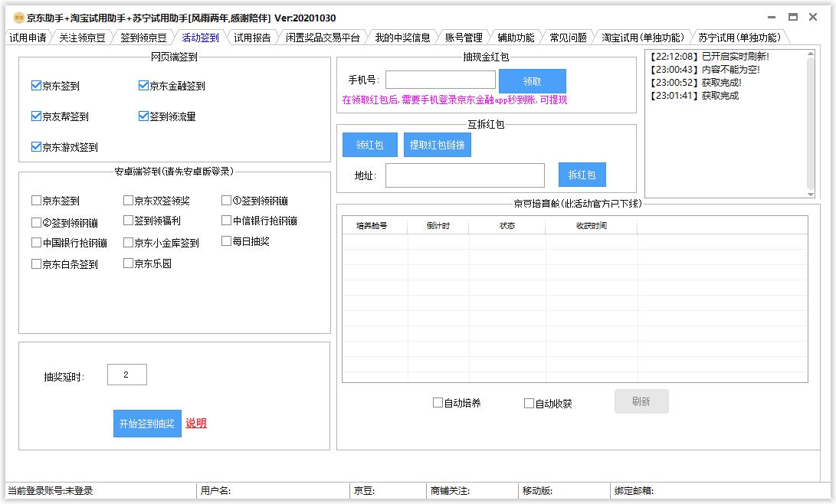Click the 培养舱号 column header
The height and width of the screenshot is (504, 836).
[374, 226]
